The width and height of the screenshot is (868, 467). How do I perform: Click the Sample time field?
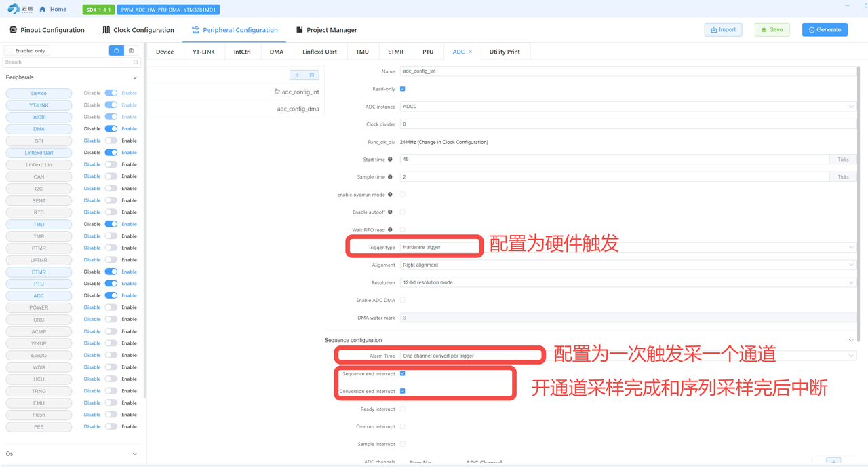[x=614, y=177]
